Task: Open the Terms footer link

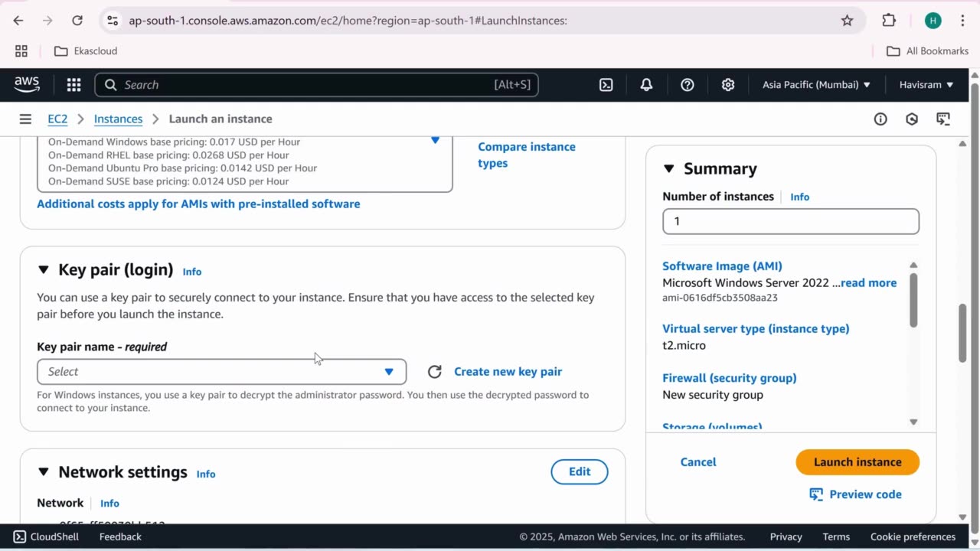Action: pos(836,536)
